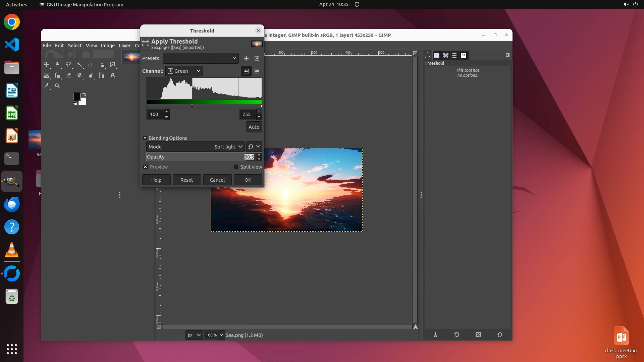Click the black foreground color swatch
Image resolution: width=644 pixels, height=362 pixels.
[76, 97]
